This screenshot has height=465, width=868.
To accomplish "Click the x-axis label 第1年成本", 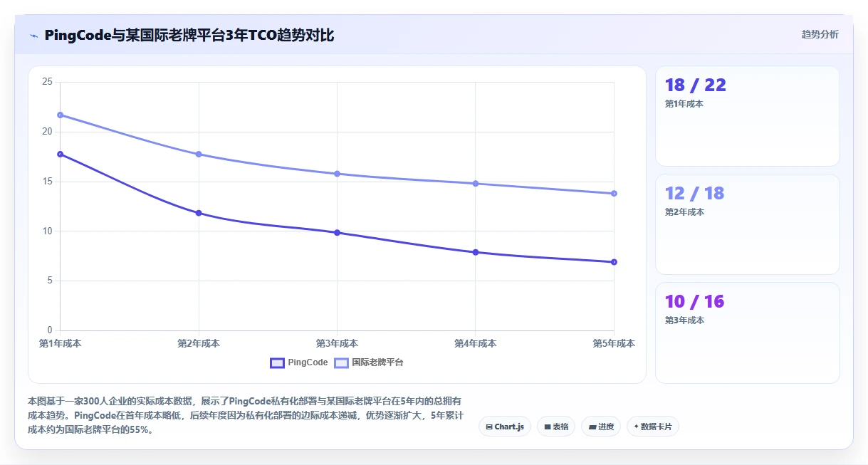I will (x=61, y=343).
